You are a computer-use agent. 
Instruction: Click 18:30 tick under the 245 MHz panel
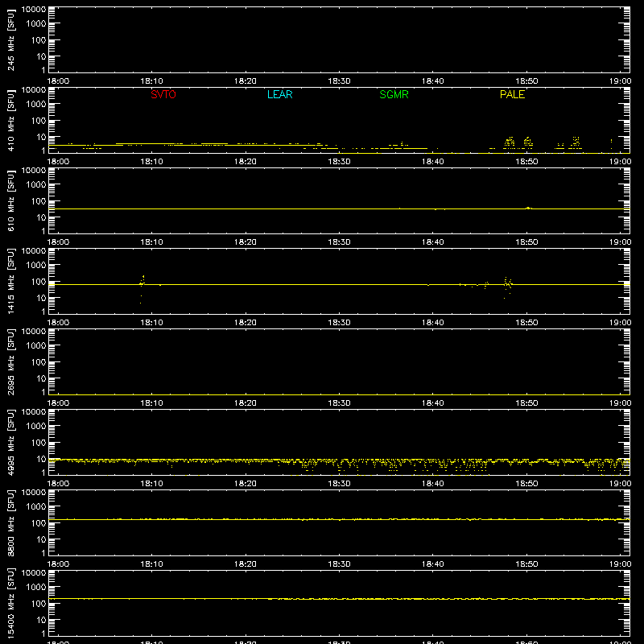pyautogui.click(x=339, y=81)
